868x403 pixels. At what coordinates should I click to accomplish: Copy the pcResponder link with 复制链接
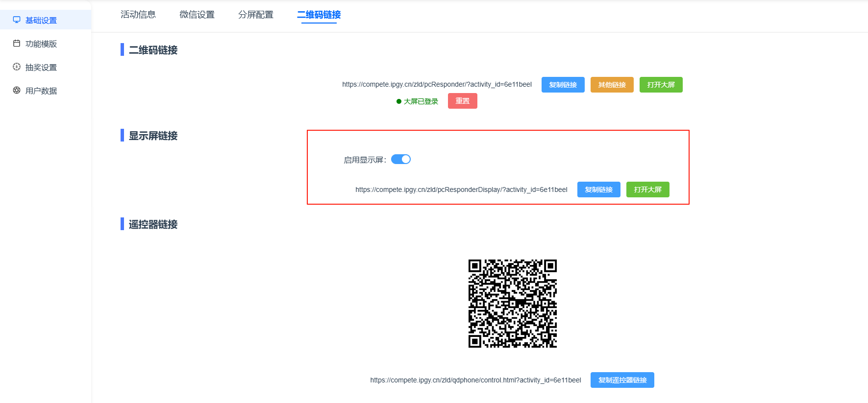coord(563,85)
